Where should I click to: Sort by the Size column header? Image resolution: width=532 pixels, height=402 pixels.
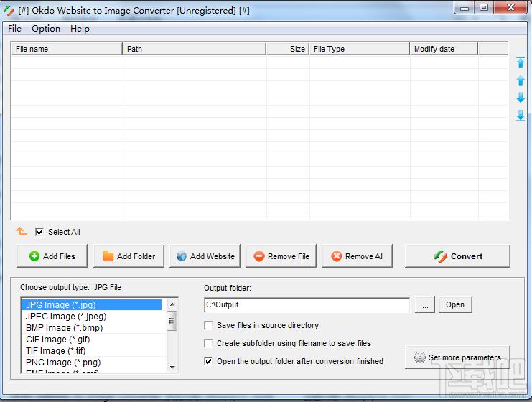(287, 49)
